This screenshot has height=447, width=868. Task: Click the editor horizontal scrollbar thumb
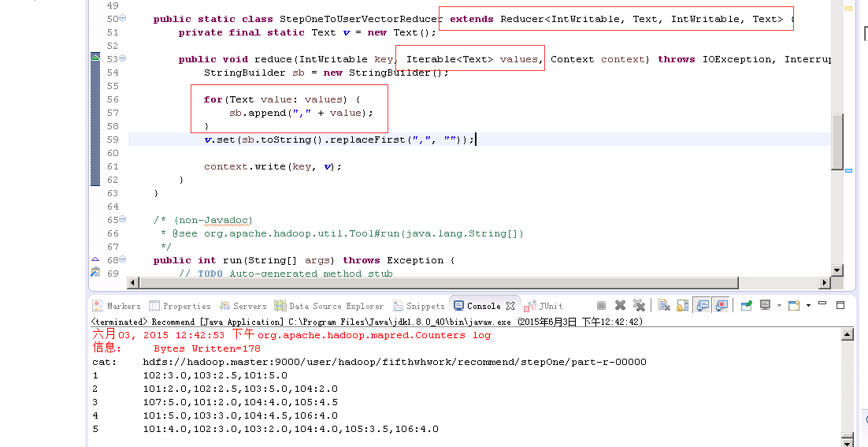click(439, 282)
